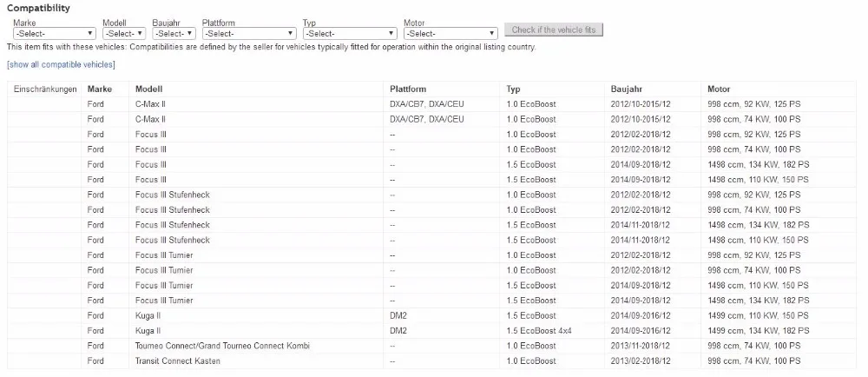Click the Marke table column header
Screen dimensions: 868x377
coord(100,89)
